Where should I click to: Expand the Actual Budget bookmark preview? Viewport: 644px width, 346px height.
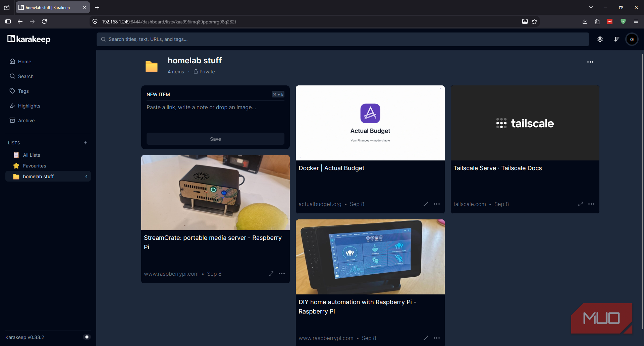(426, 204)
